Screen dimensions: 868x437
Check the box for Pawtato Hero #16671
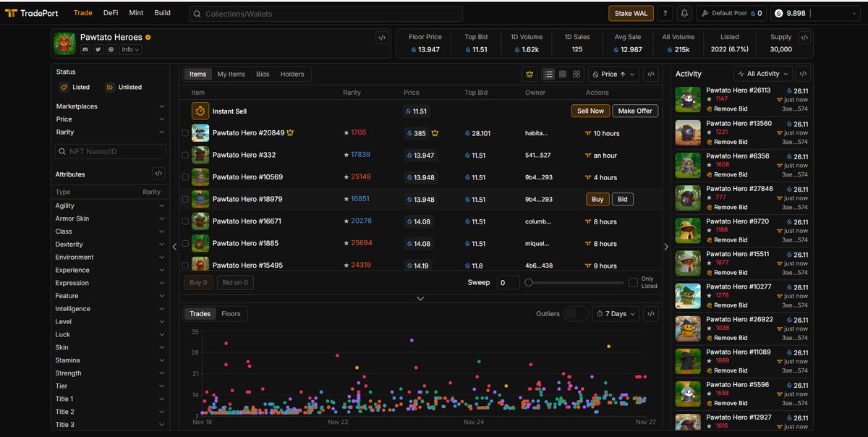pyautogui.click(x=185, y=221)
